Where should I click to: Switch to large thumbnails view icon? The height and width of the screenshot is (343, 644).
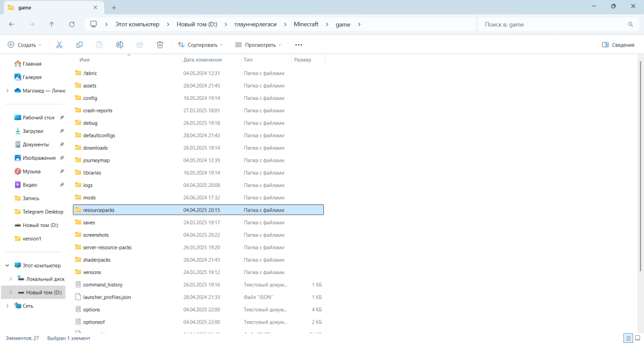click(638, 338)
